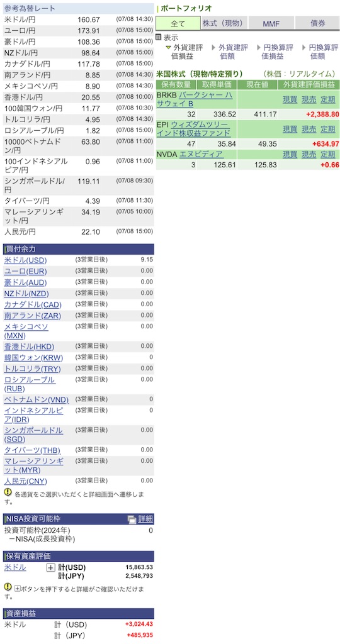This screenshot has width=340, height=644.
Task: Click 現売 for BRKB
Action: (309, 99)
